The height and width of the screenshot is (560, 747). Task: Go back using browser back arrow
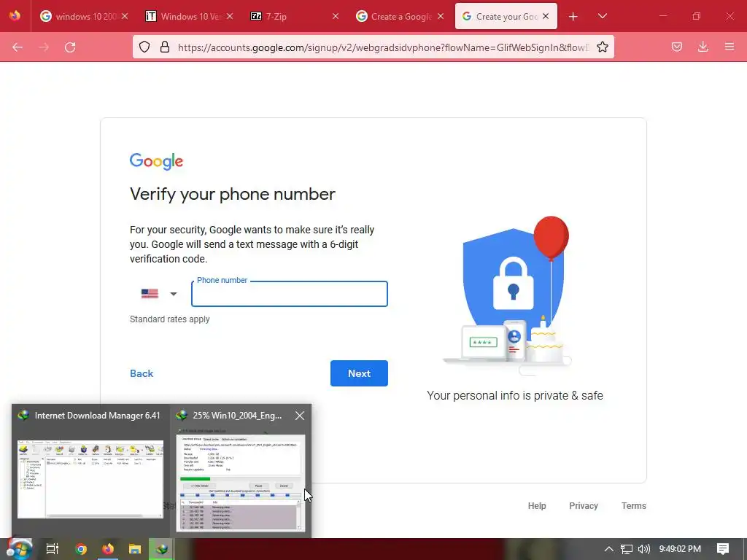18,47
